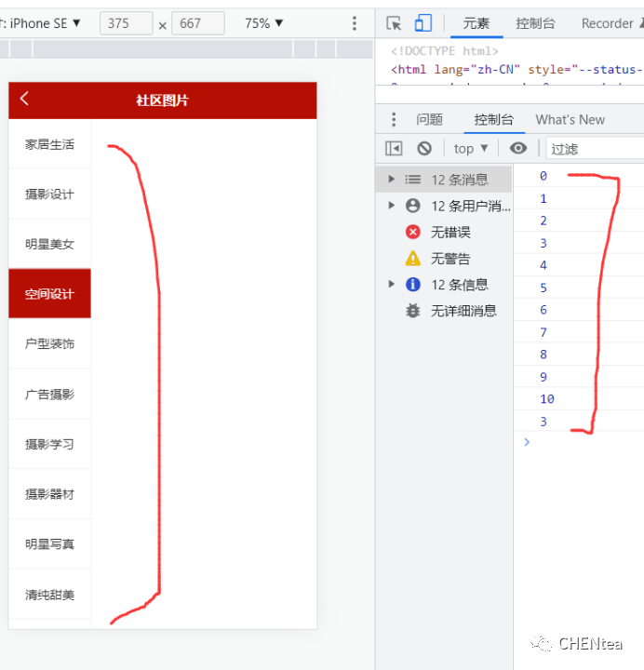This screenshot has height=670, width=644.
Task: Clear the console with the ban icon
Action: [x=424, y=149]
